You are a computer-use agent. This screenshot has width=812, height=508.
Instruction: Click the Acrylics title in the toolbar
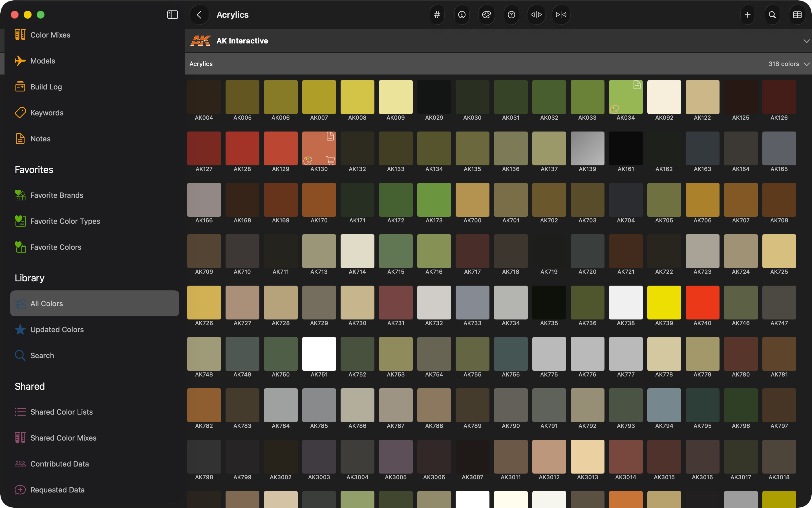pyautogui.click(x=233, y=15)
